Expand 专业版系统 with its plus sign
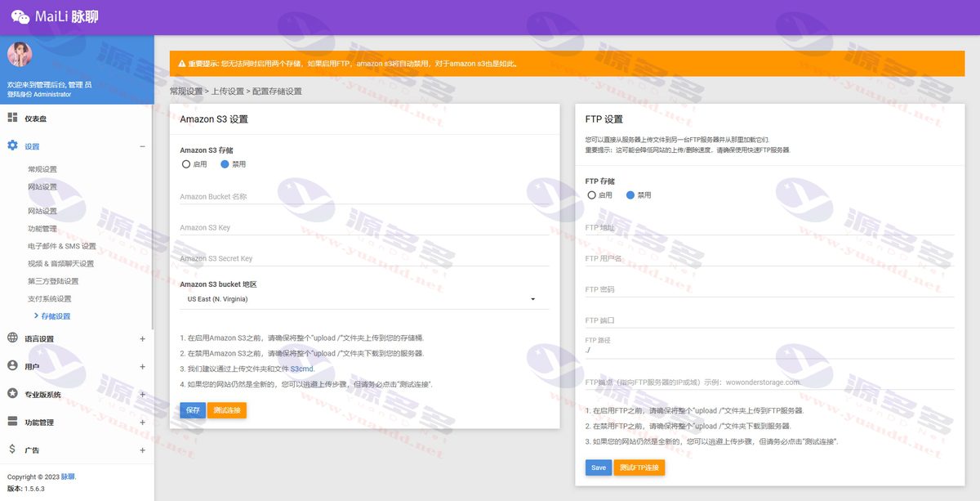The width and height of the screenshot is (980, 501). [x=142, y=395]
